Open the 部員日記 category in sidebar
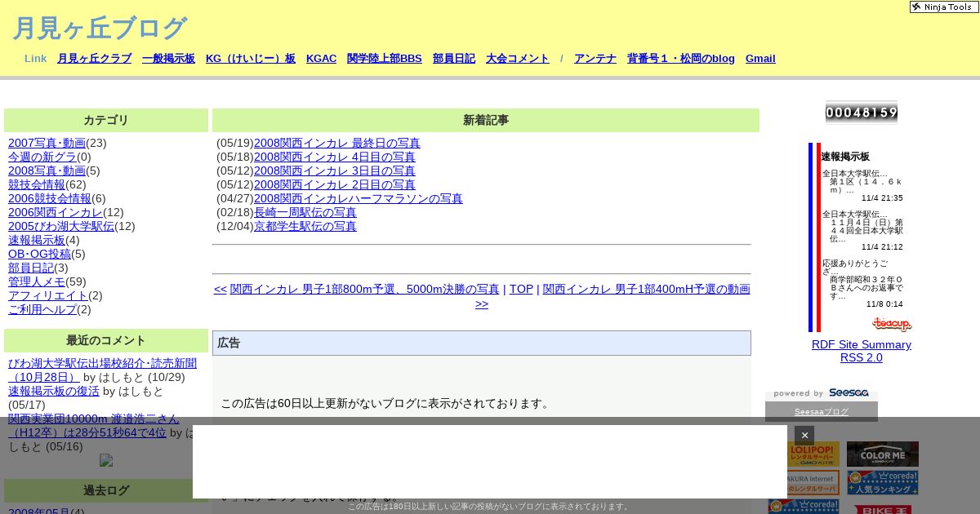The width and height of the screenshot is (980, 514). coord(31,268)
